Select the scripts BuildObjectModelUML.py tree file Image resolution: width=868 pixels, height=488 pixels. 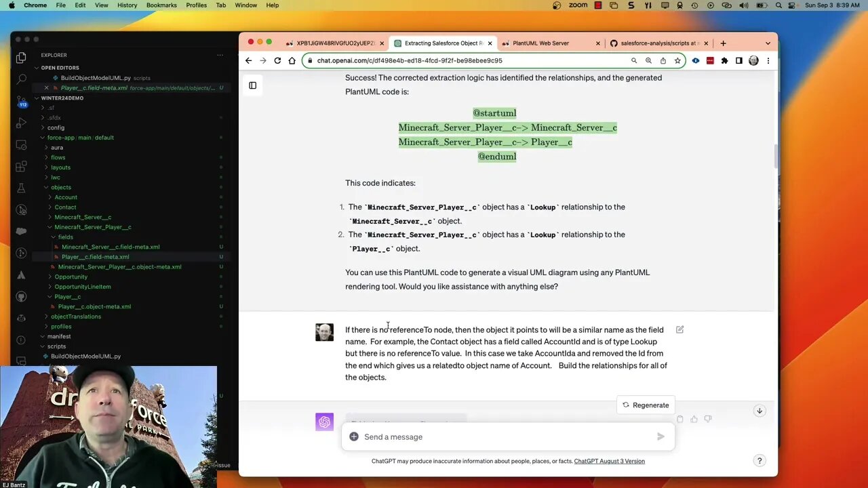85,356
